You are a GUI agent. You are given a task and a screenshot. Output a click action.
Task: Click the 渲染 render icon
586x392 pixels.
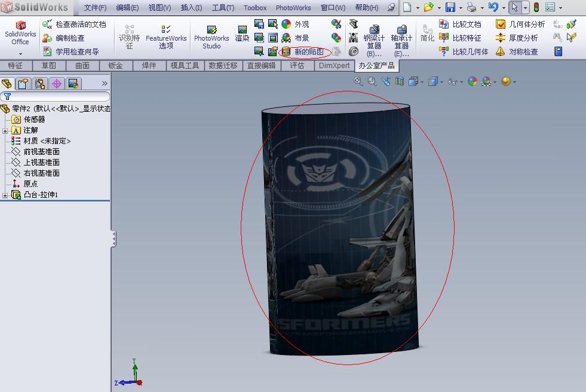coord(242,33)
